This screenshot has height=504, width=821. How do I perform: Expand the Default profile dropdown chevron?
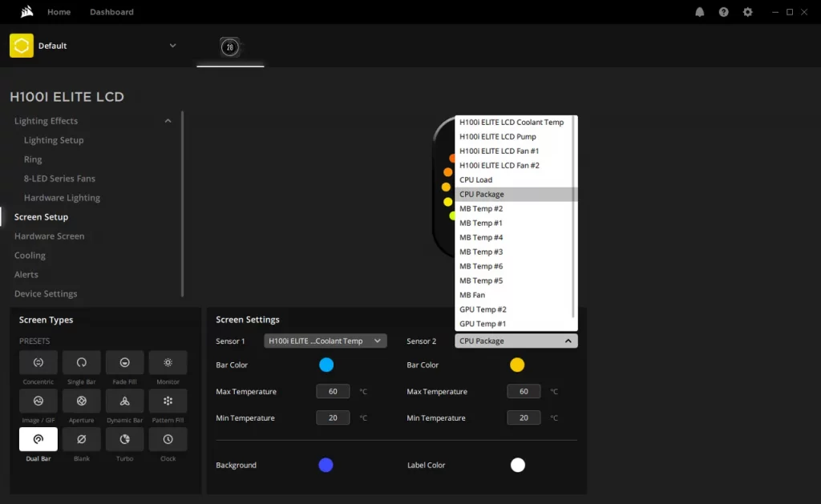(173, 46)
